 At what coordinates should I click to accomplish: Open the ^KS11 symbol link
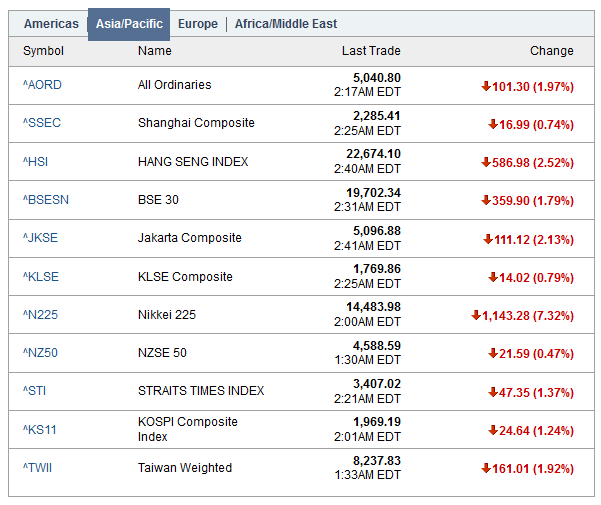[40, 429]
